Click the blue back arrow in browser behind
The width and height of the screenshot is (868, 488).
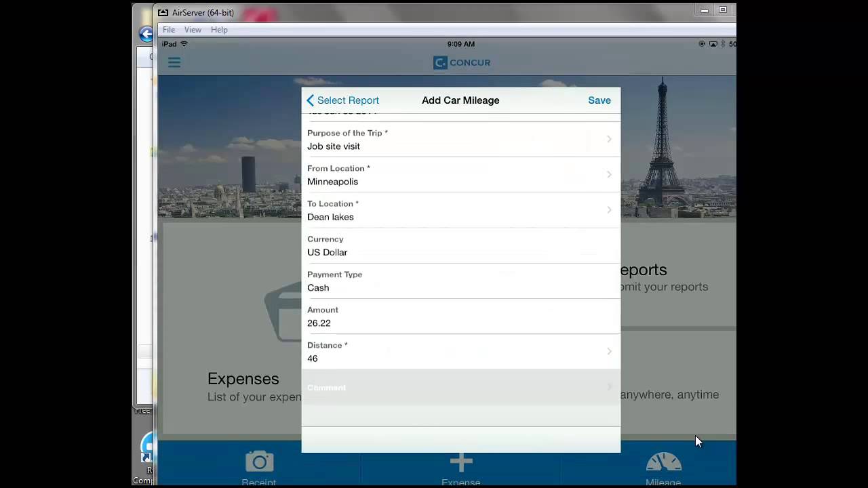145,34
